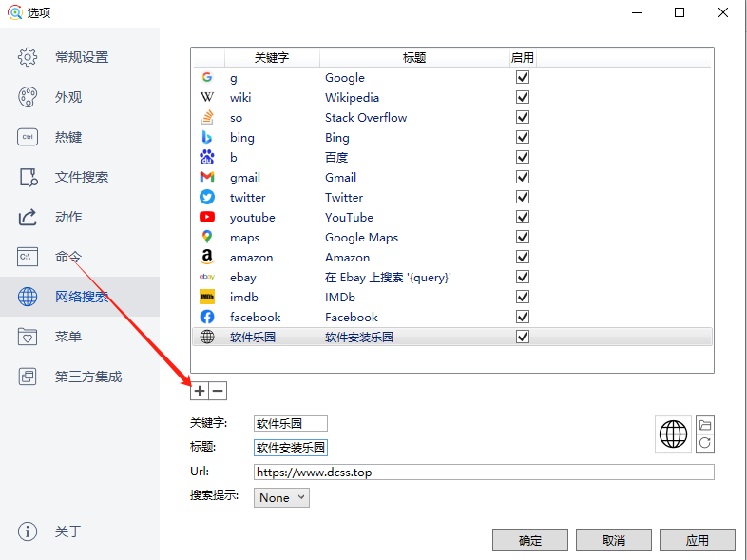Switch to the 热键 hotkeys page

point(68,137)
